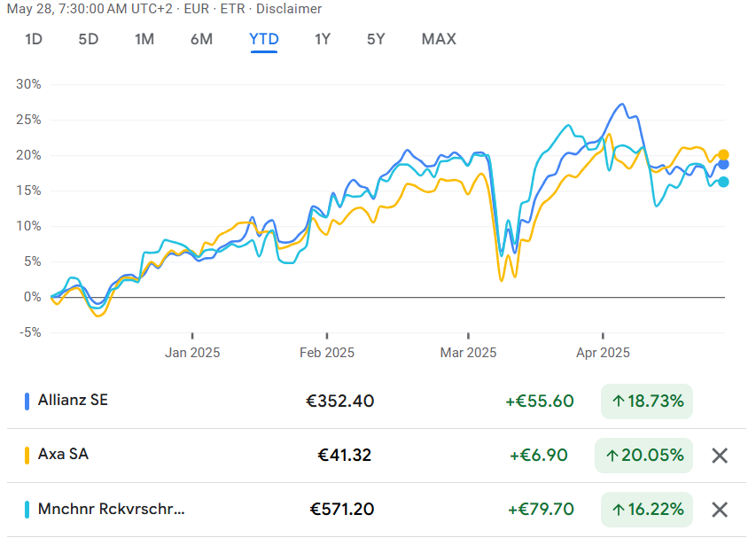756x538 pixels.
Task: Click the -5% y-axis label
Action: (30, 332)
